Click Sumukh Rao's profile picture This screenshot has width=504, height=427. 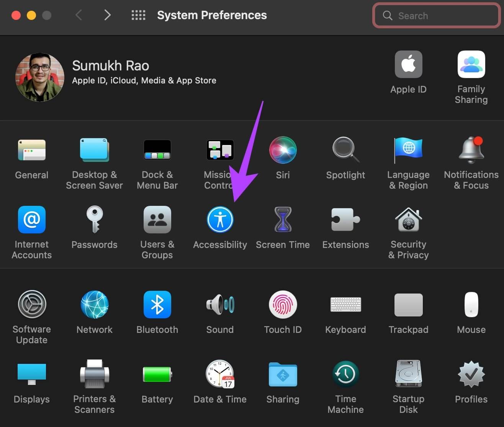pos(40,77)
